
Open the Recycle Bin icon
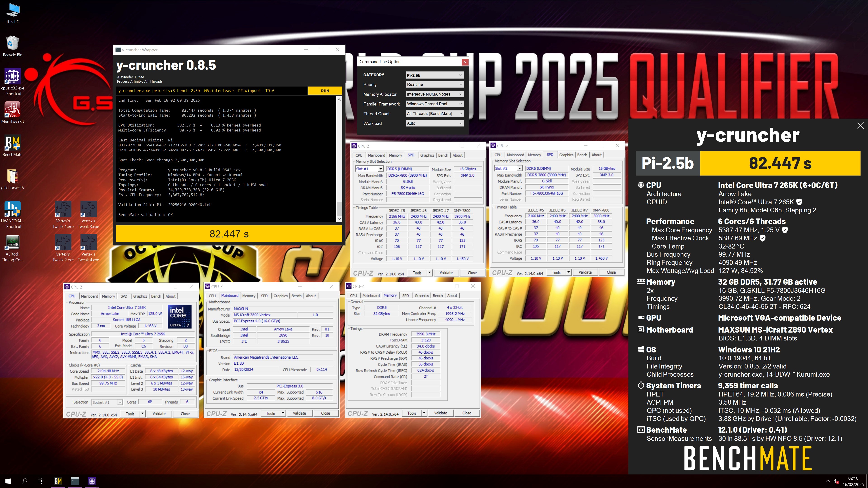pyautogui.click(x=12, y=47)
